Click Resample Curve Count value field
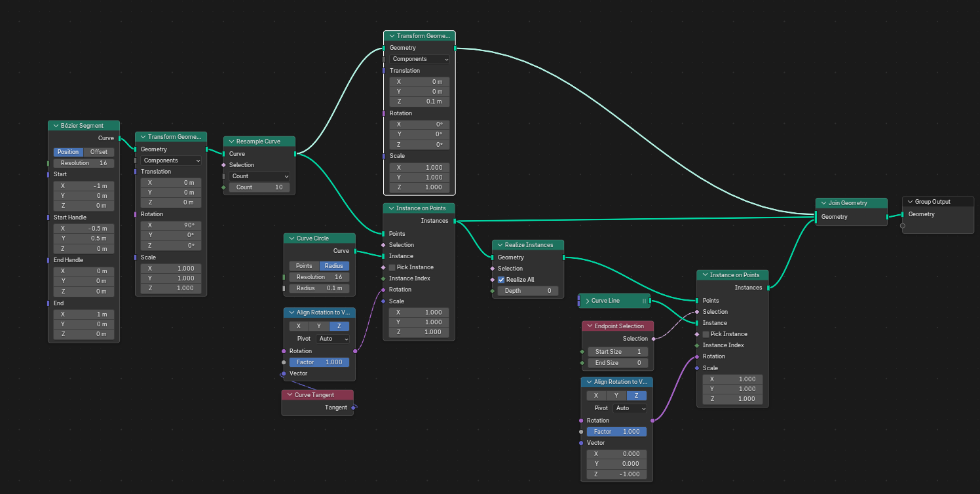 (x=260, y=187)
